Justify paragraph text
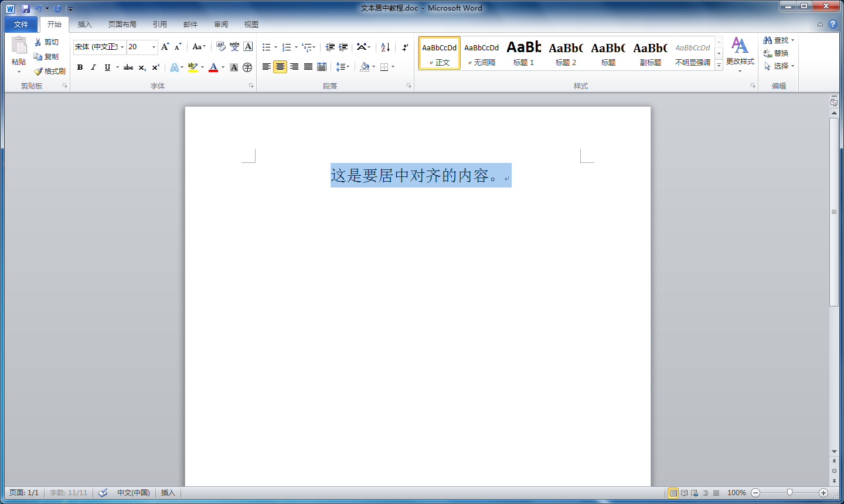 tap(308, 67)
